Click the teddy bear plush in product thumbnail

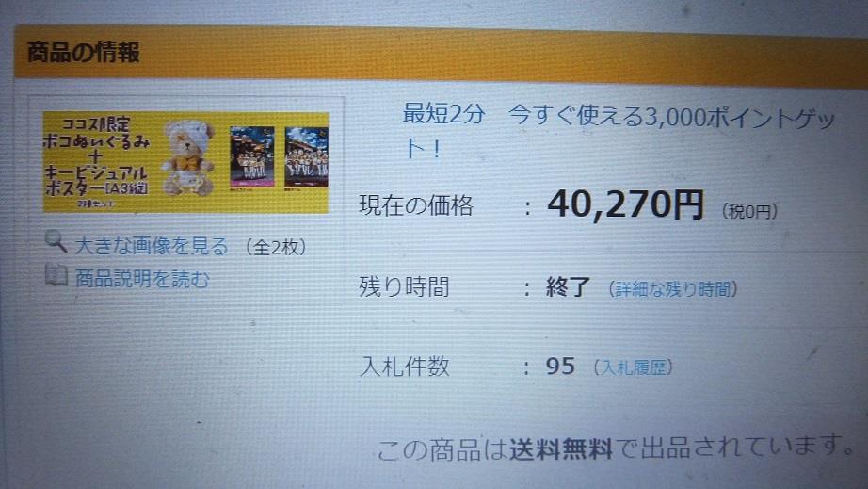(x=188, y=158)
